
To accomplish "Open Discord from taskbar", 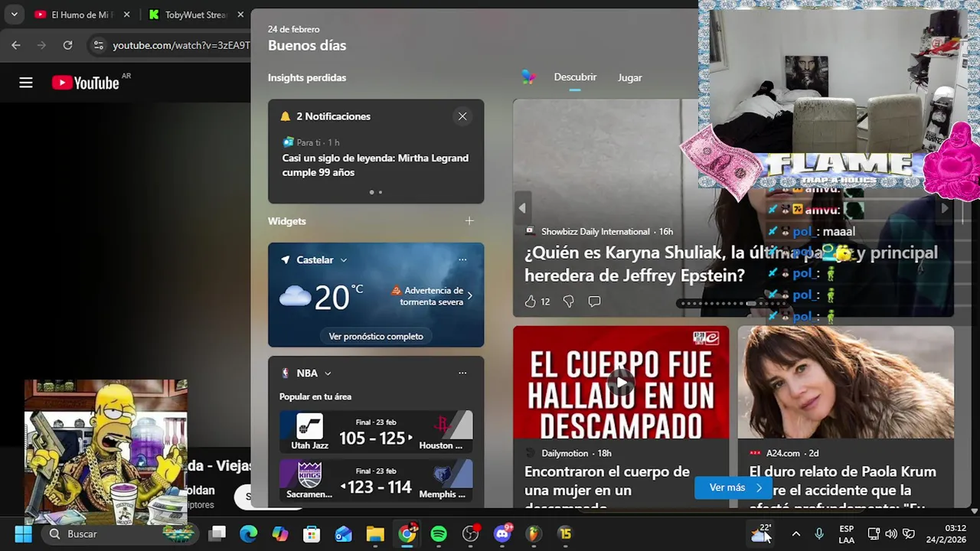I will pos(502,533).
